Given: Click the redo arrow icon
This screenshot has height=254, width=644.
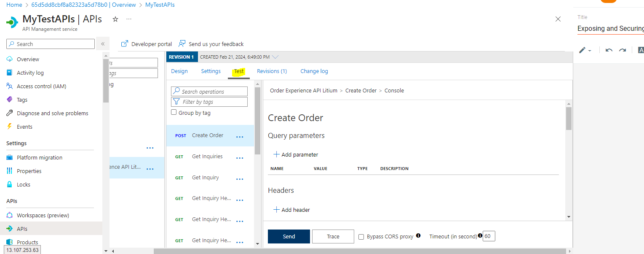Looking at the screenshot, I should point(623,50).
